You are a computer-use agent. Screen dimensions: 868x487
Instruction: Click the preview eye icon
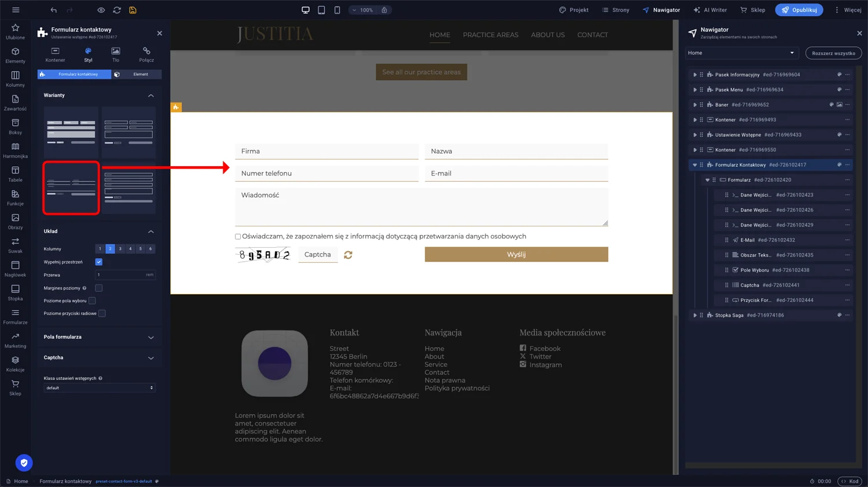pos(101,10)
